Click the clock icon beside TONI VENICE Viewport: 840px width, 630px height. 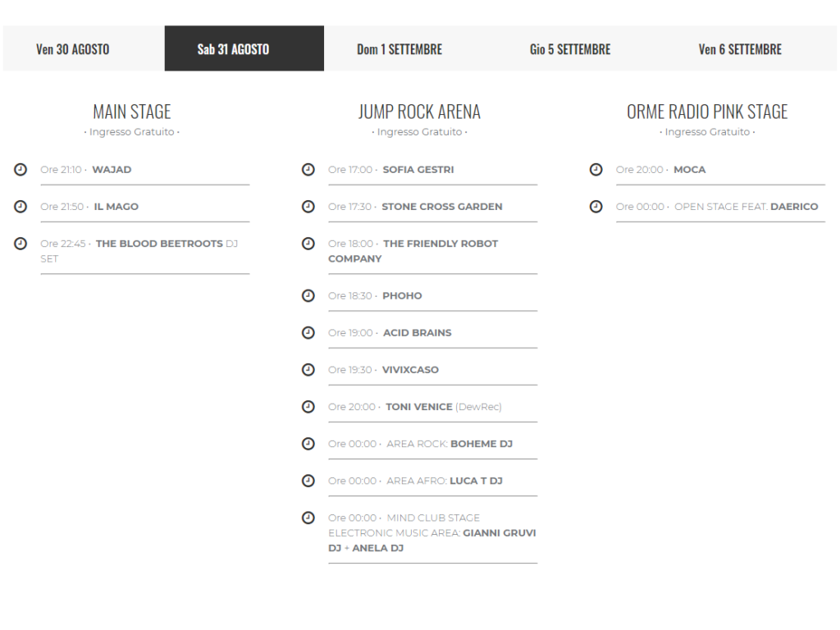click(308, 407)
